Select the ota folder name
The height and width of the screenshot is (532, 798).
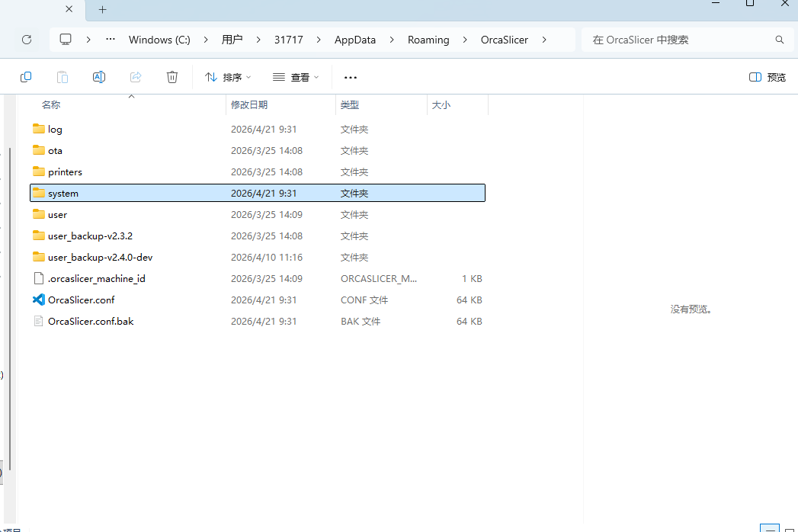pos(55,151)
